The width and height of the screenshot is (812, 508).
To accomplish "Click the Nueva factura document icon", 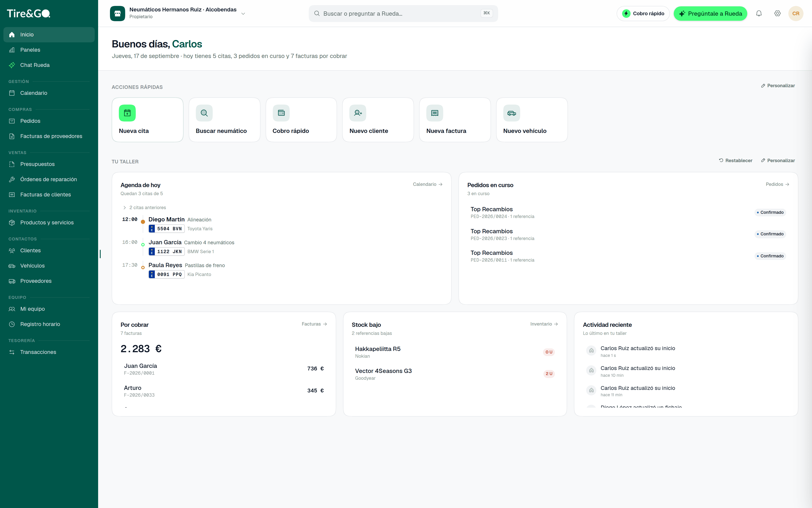I will tap(435, 113).
